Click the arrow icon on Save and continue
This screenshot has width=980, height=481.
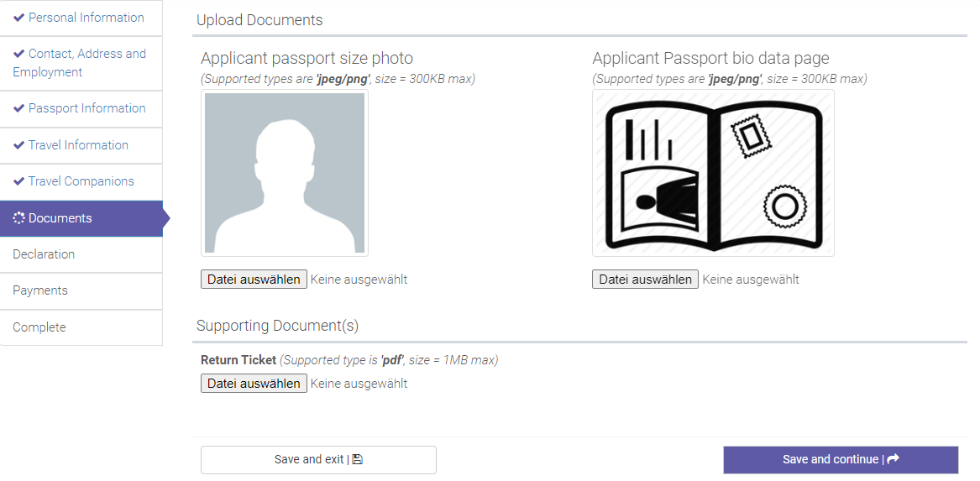(893, 459)
